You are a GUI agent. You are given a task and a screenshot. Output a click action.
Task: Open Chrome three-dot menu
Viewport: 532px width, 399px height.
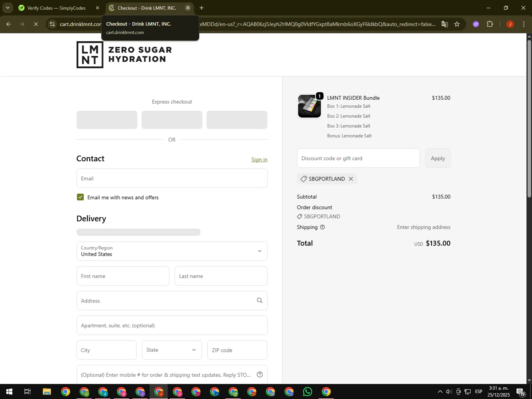click(x=524, y=24)
